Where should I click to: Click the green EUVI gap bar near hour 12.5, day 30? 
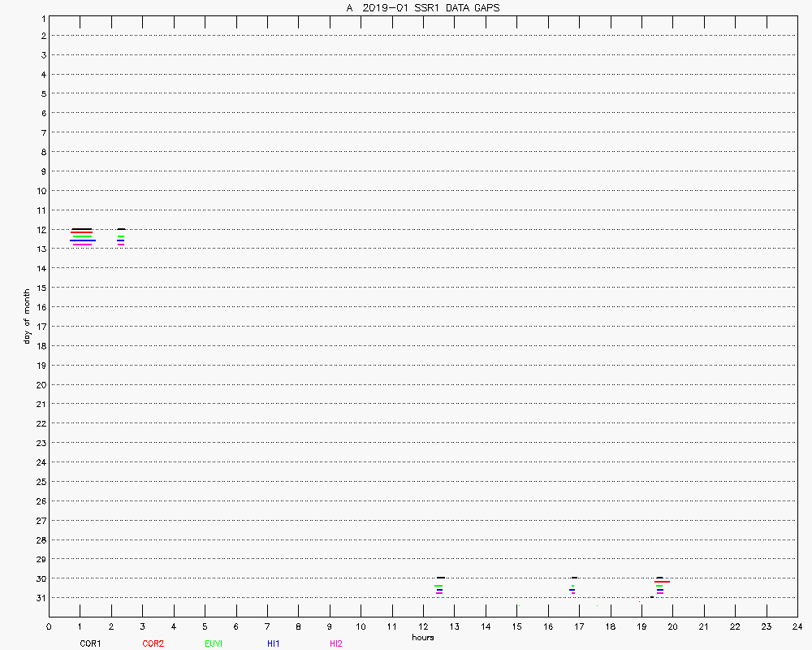pos(438,586)
